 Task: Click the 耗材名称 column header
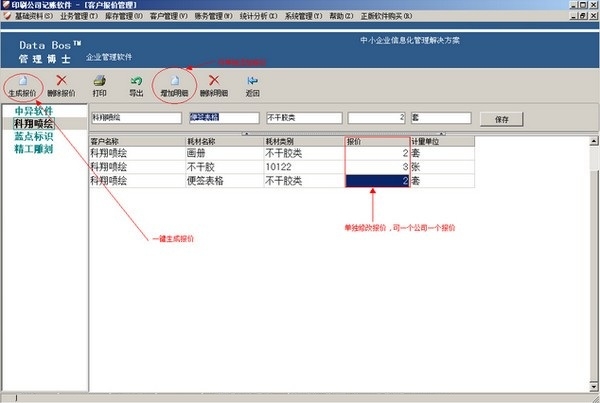225,142
